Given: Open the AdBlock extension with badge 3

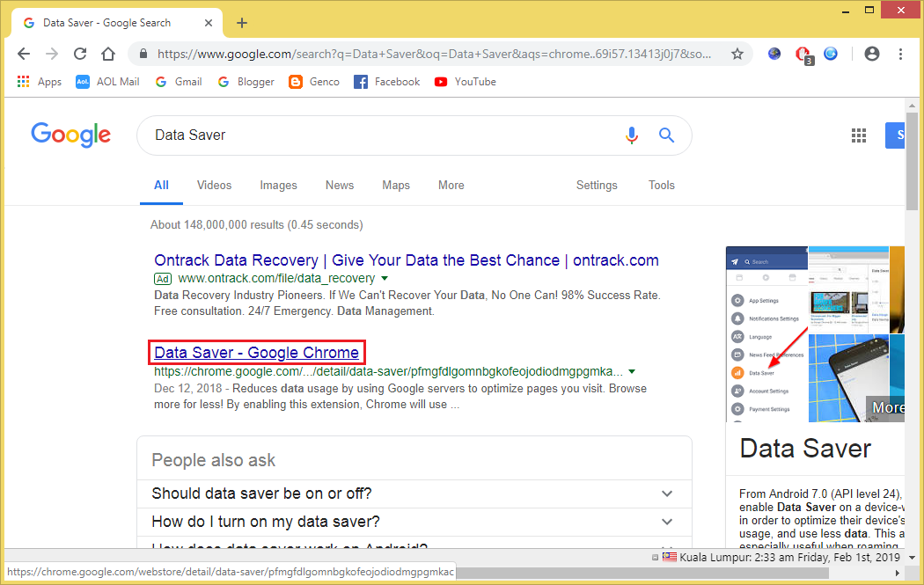Looking at the screenshot, I should point(803,54).
